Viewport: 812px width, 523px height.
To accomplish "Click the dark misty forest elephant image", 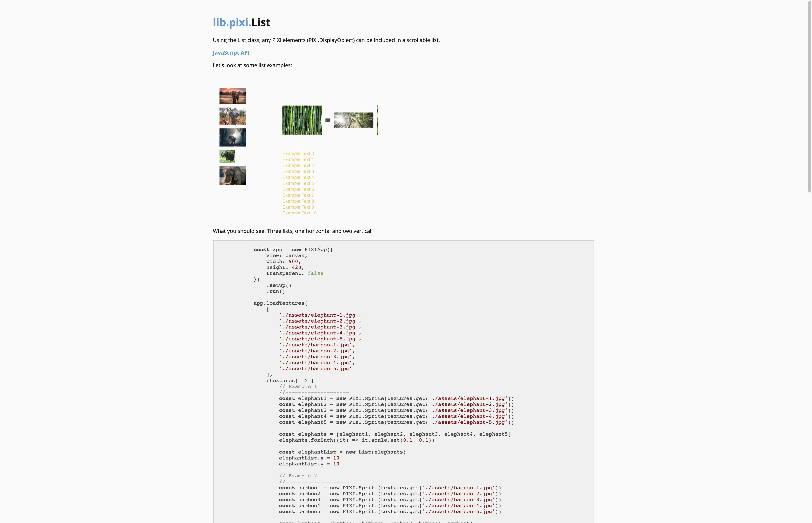I will [x=232, y=138].
